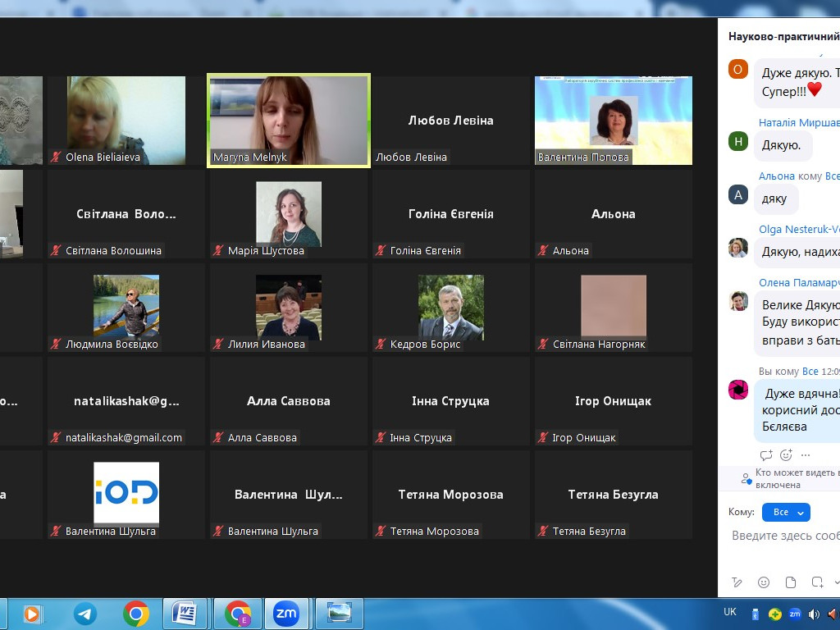This screenshot has width=840, height=630.
Task: Click the message input field 'Введите здесь'
Action: point(785,536)
